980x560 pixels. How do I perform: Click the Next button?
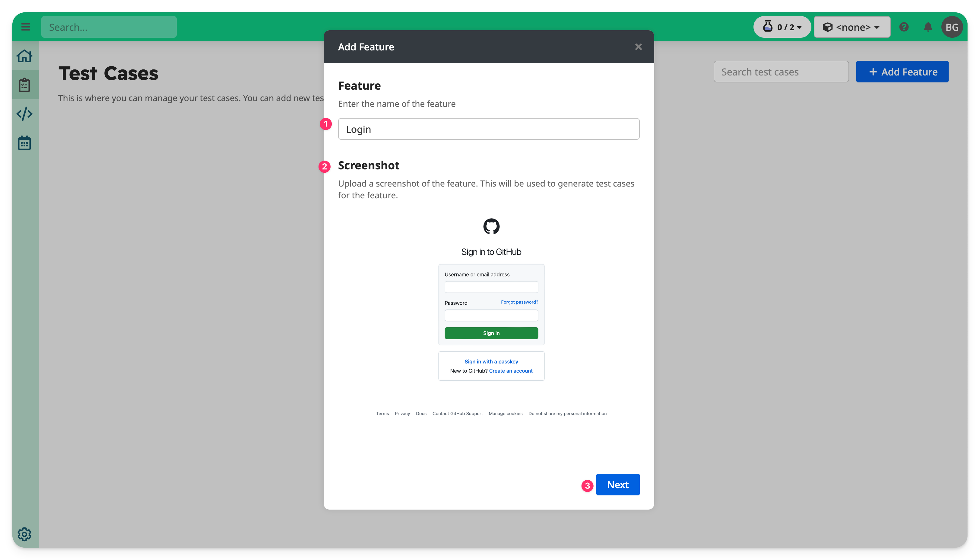pos(618,485)
